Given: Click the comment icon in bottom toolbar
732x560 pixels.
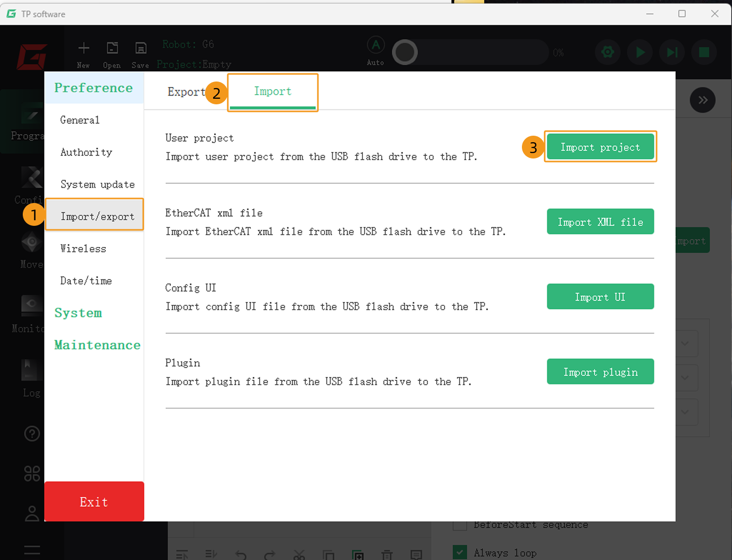Looking at the screenshot, I should pos(417,555).
